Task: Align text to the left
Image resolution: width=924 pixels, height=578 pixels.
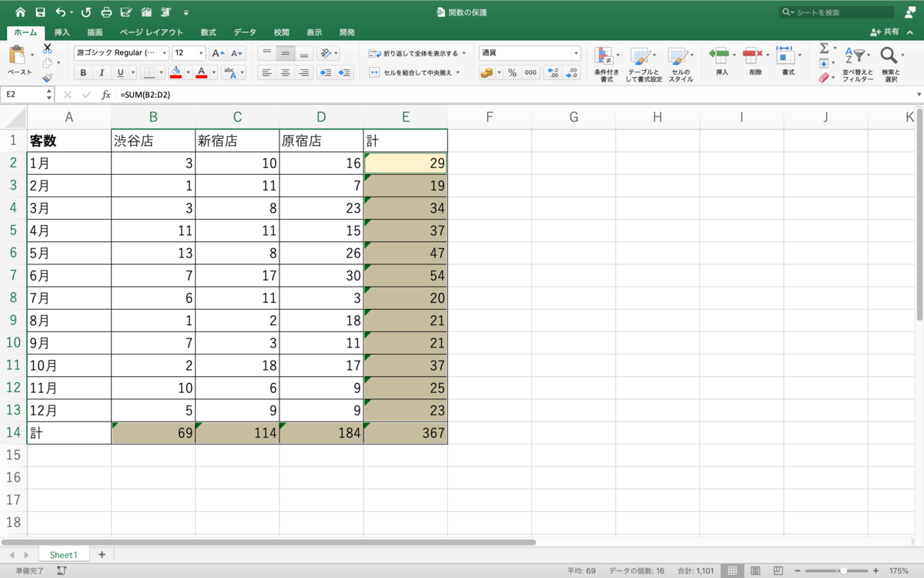Action: (266, 72)
